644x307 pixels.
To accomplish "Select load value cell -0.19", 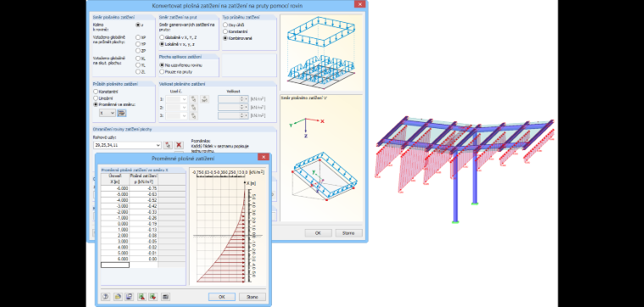I will [143, 224].
